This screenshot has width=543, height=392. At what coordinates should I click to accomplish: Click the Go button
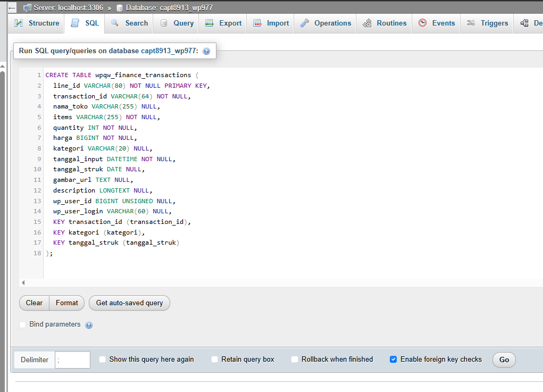[x=504, y=360]
